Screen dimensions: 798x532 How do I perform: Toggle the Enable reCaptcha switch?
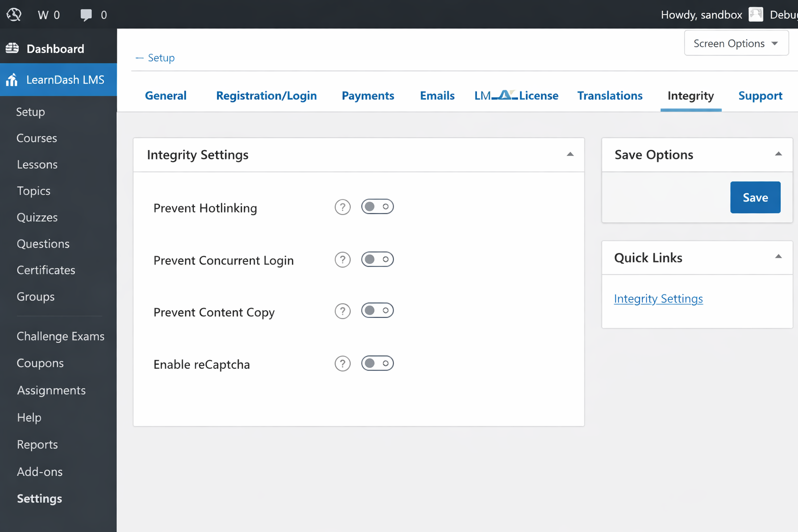[377, 363]
